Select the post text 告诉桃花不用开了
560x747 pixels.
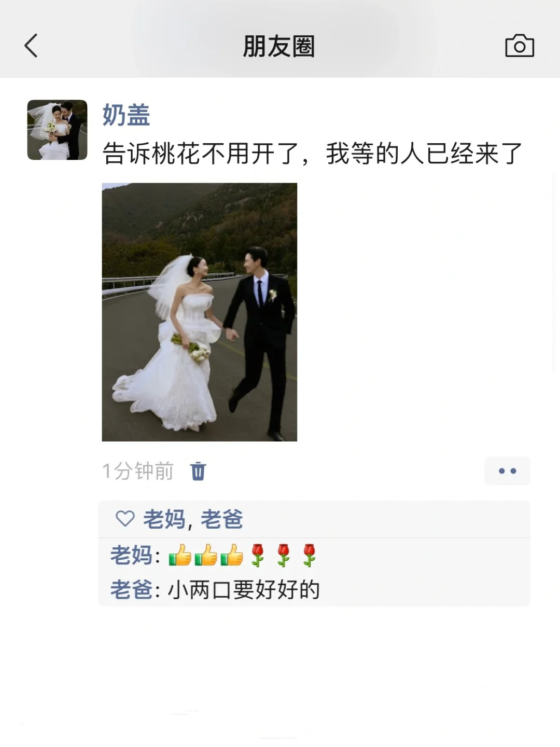201,154
